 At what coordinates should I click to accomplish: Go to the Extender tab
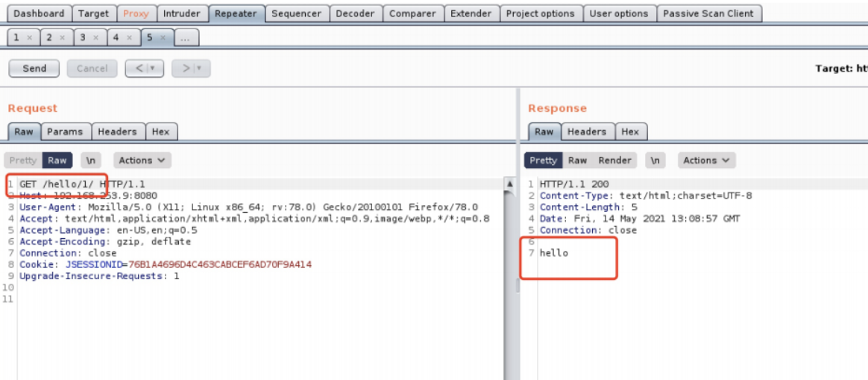click(x=471, y=13)
